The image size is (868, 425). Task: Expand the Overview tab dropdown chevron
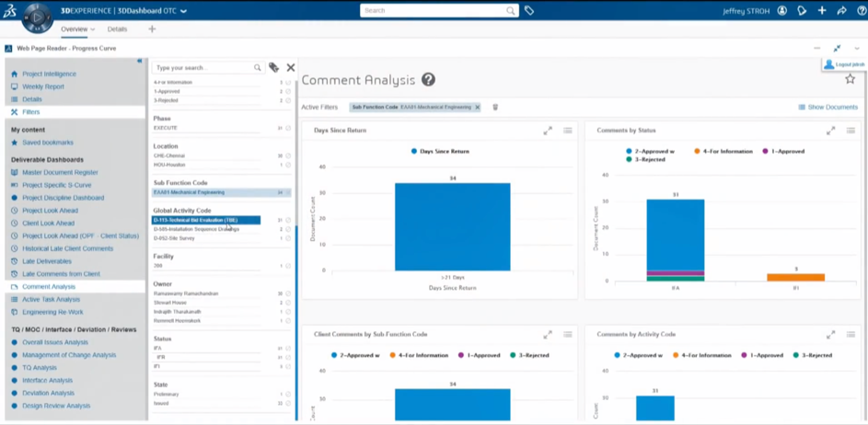click(93, 29)
